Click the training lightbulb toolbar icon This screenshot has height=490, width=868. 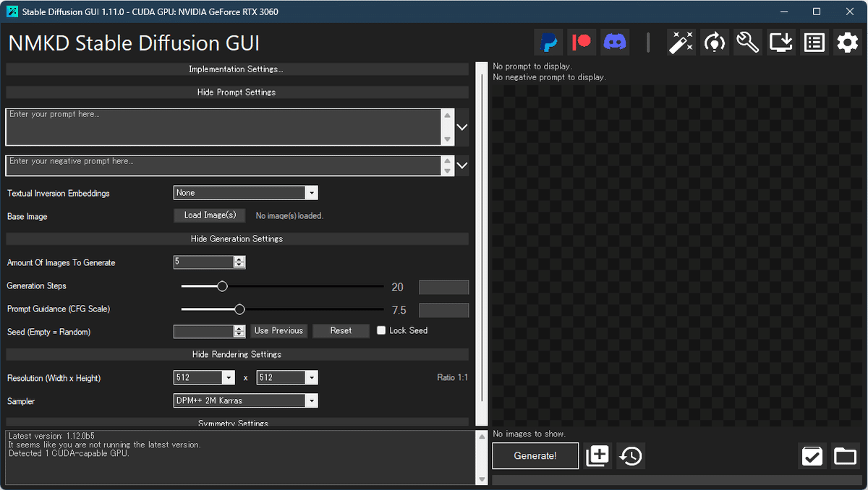coord(714,42)
